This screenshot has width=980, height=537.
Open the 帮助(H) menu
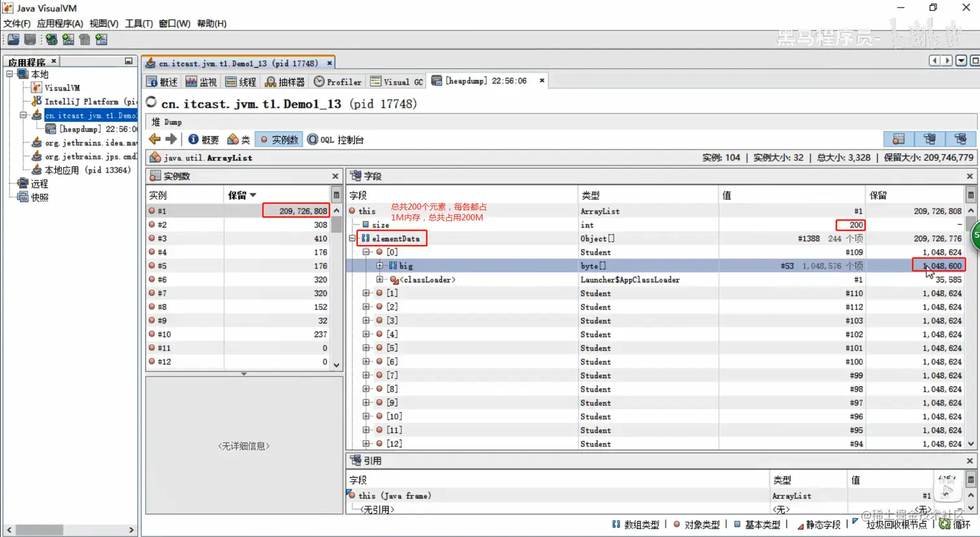tap(211, 23)
